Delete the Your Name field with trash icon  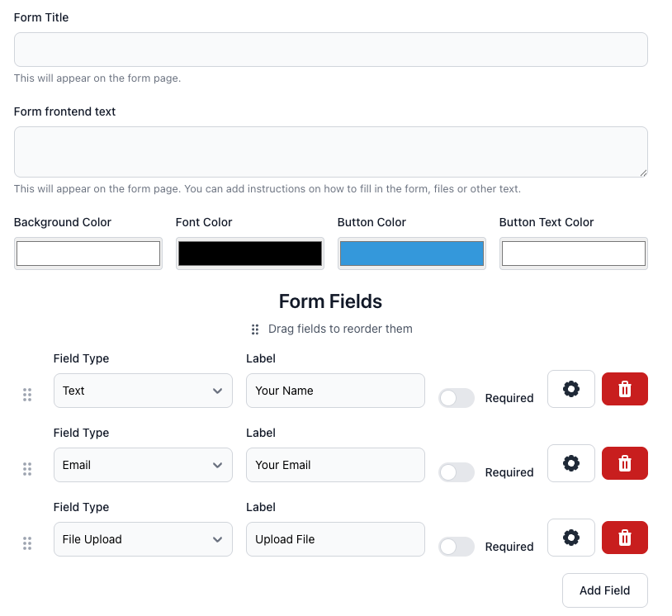click(x=624, y=389)
